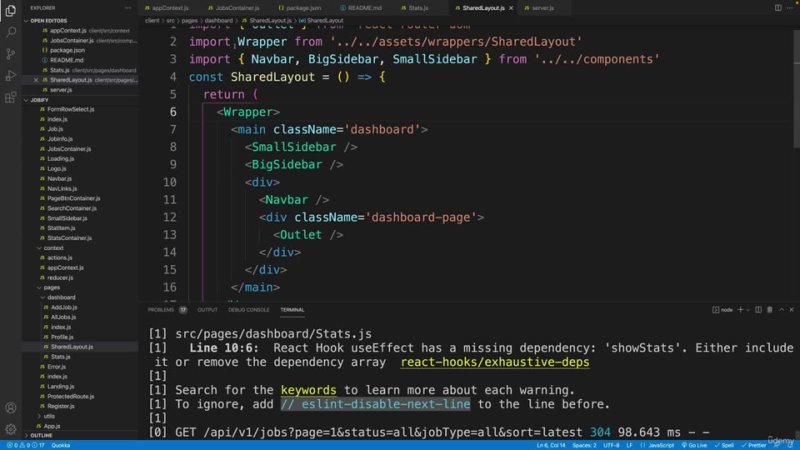Click LF end of line setting

click(x=630, y=445)
